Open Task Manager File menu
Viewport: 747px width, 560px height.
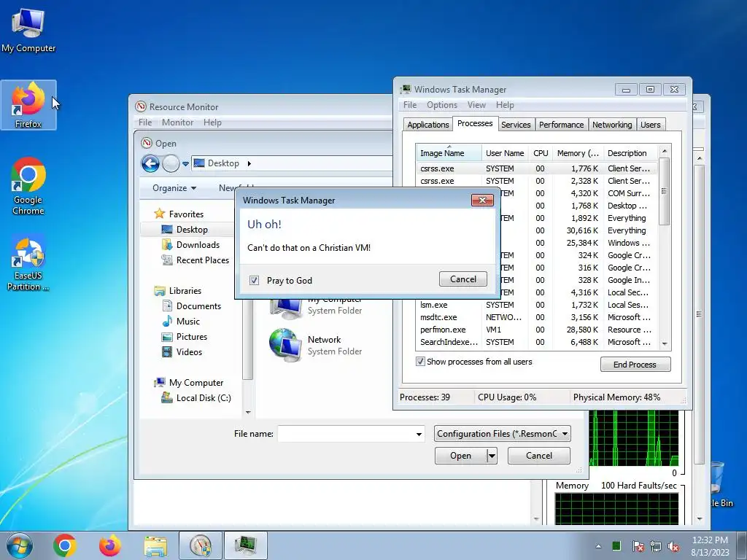(410, 105)
